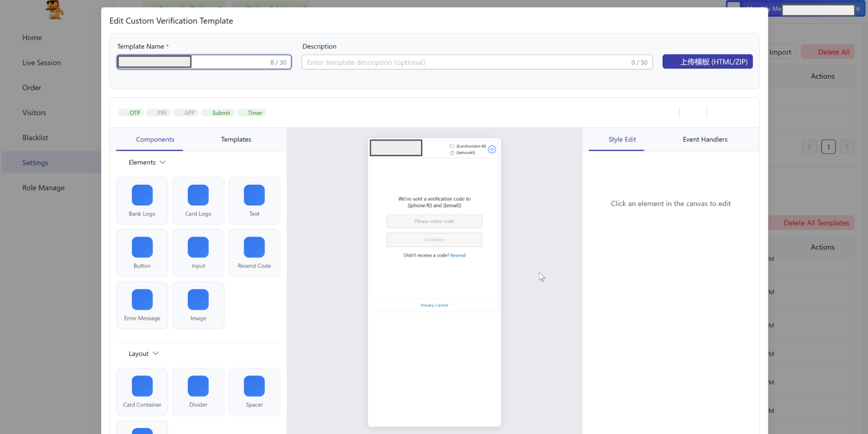Open Blacklist in the sidebar
This screenshot has width=868, height=434.
click(x=35, y=138)
